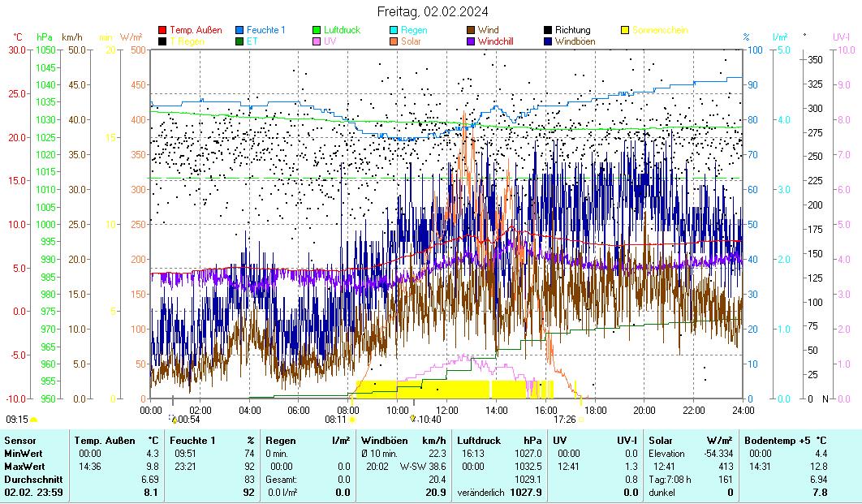The width and height of the screenshot is (862, 504).
Task: Click the minimum pressure value 1027.0
Action: [528, 454]
